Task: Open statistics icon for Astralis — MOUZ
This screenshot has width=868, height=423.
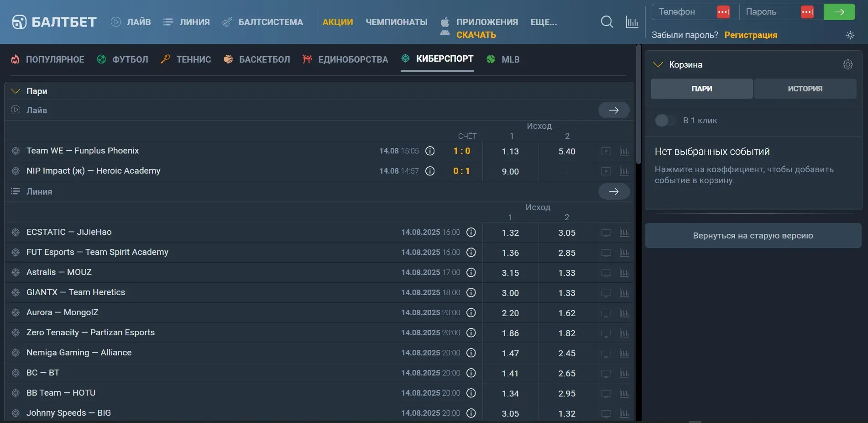Action: (x=624, y=273)
